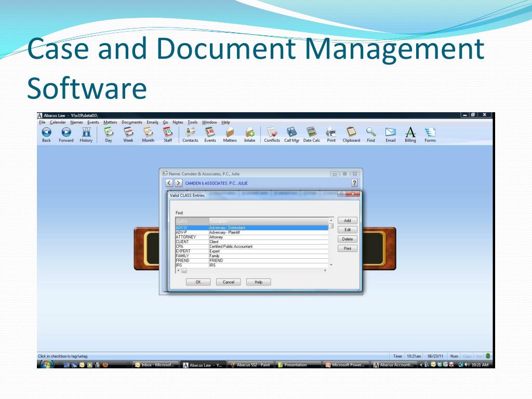The image size is (532, 399).
Task: Launch the Intake form icon
Action: [250, 135]
